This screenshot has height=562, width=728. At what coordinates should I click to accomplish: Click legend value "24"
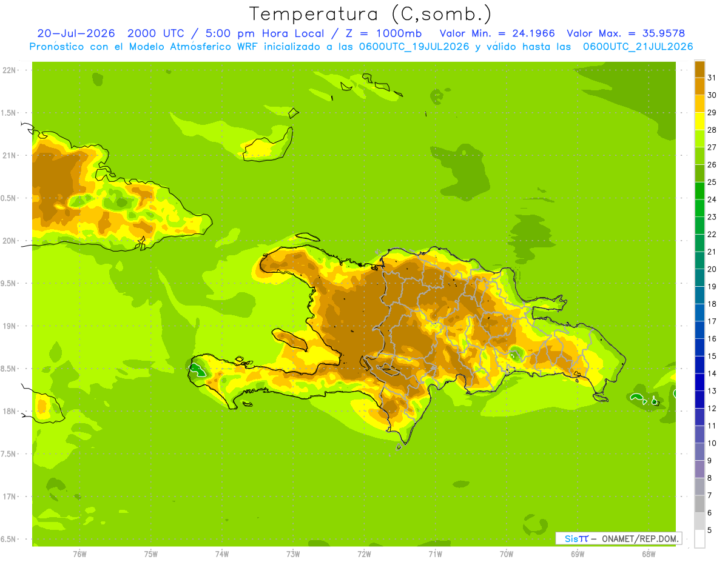[712, 199]
